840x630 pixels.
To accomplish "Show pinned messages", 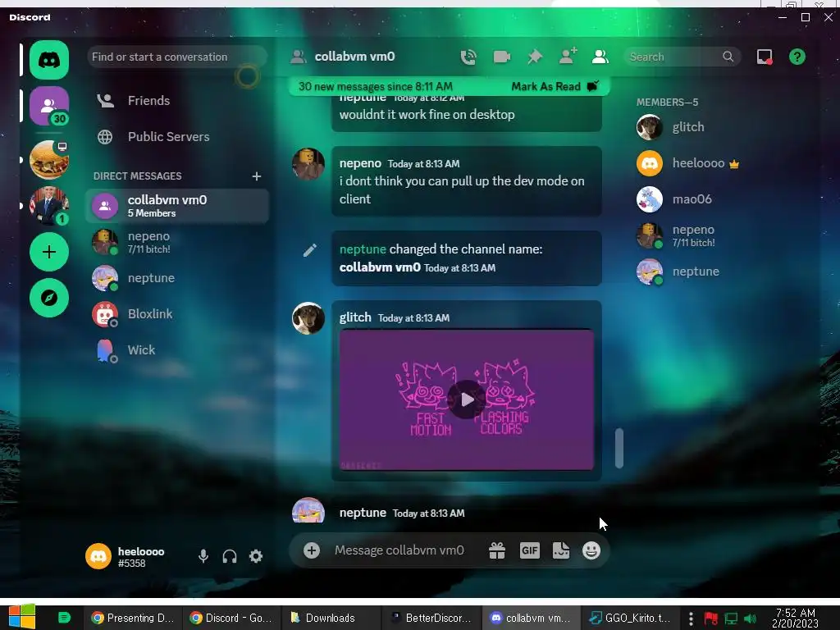I will click(535, 57).
